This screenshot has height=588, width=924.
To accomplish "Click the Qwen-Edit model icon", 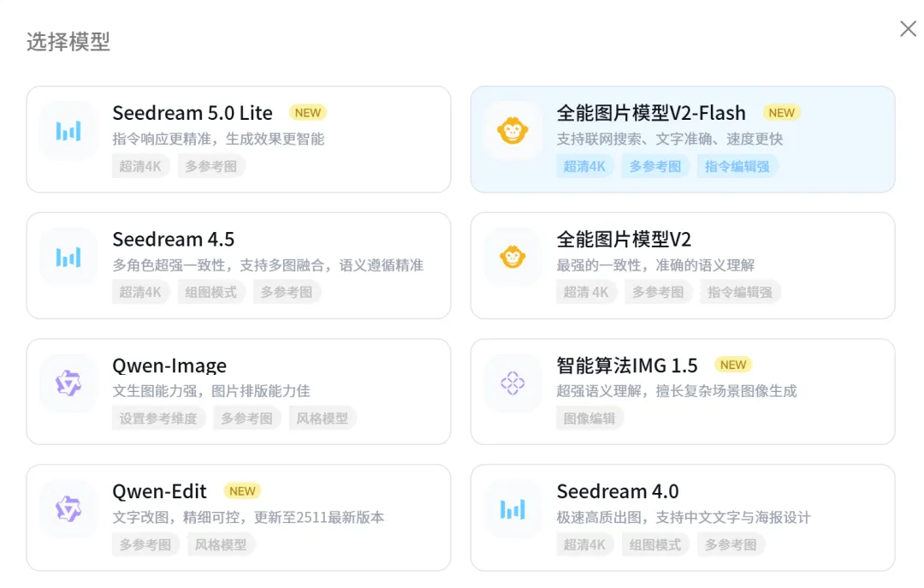I will [68, 509].
